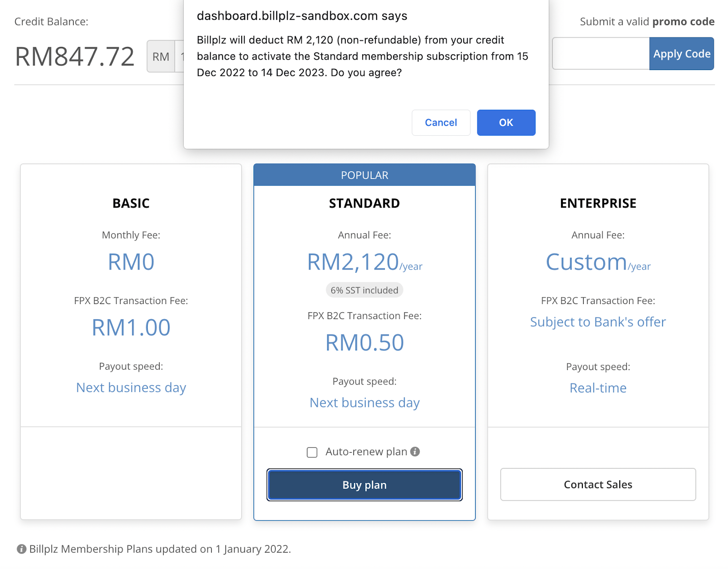Select the POPULAR banner on the Standard plan
728x569 pixels.
[364, 175]
